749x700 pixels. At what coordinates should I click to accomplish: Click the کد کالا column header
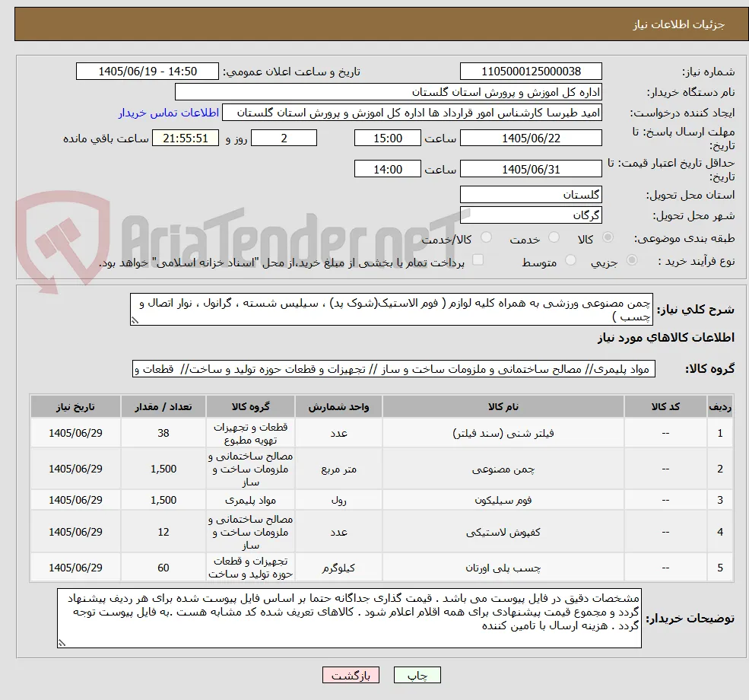[x=665, y=406]
